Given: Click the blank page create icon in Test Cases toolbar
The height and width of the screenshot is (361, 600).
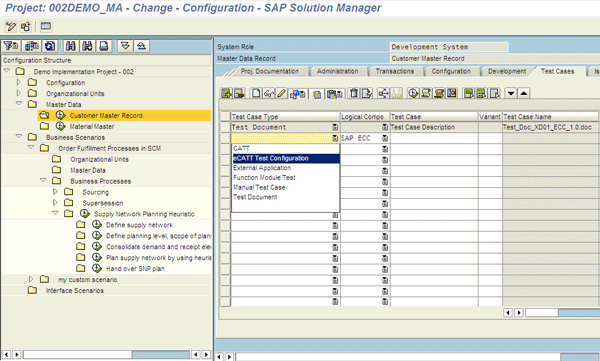Looking at the screenshot, I should pos(256,93).
